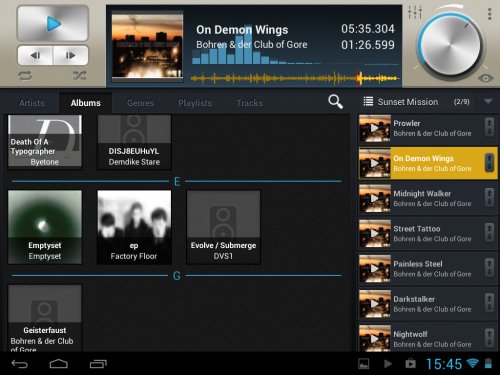
Task: Select the Darkstalker track title
Action: (x=414, y=299)
